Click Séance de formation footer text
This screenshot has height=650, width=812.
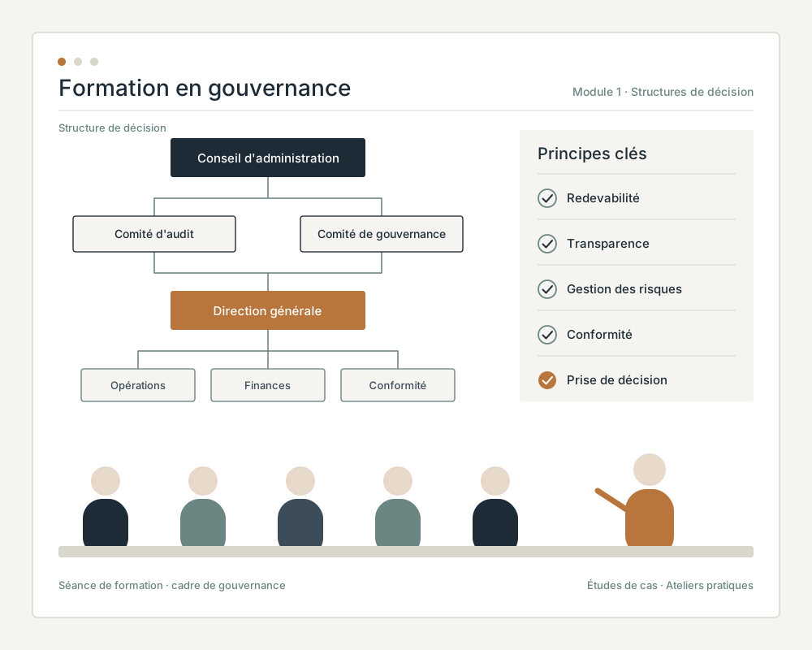pos(172,585)
